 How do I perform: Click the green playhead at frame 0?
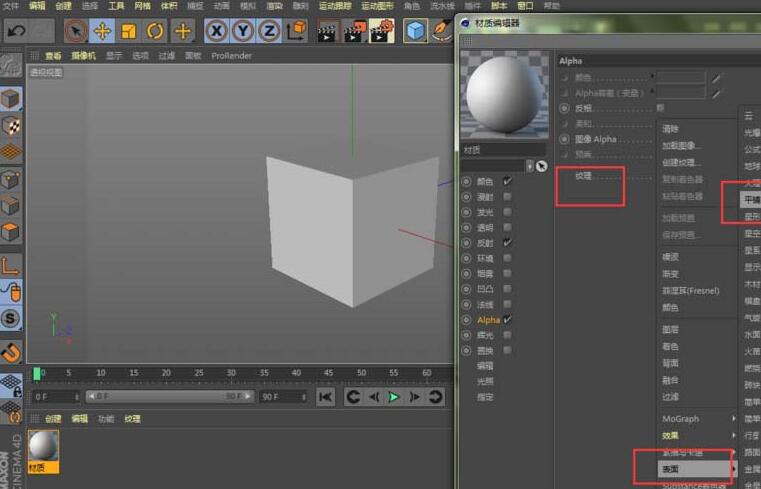pos(37,374)
